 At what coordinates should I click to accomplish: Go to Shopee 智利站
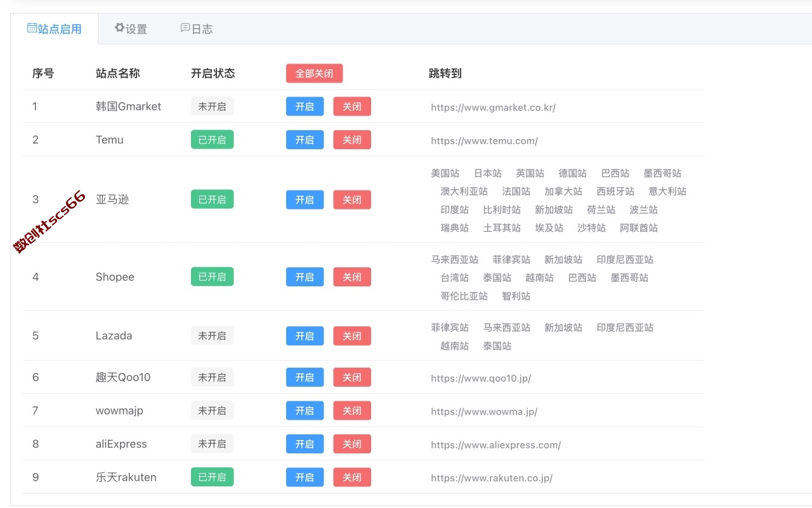pos(516,296)
